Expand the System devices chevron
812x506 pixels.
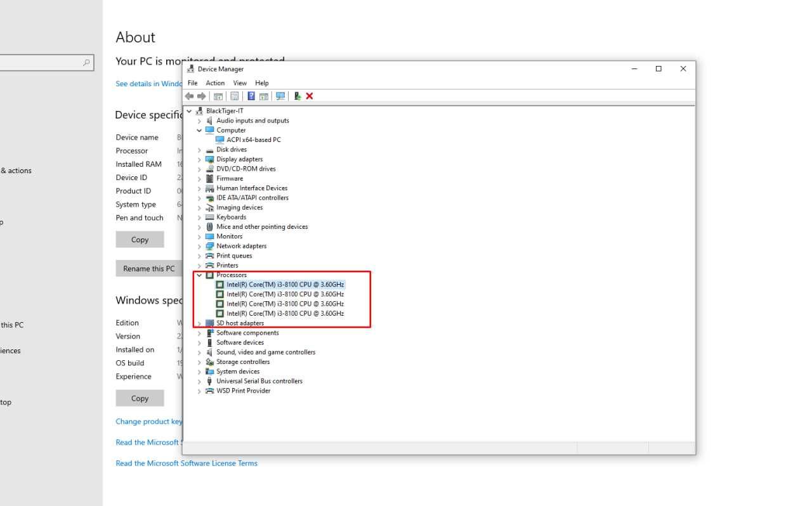tap(199, 372)
